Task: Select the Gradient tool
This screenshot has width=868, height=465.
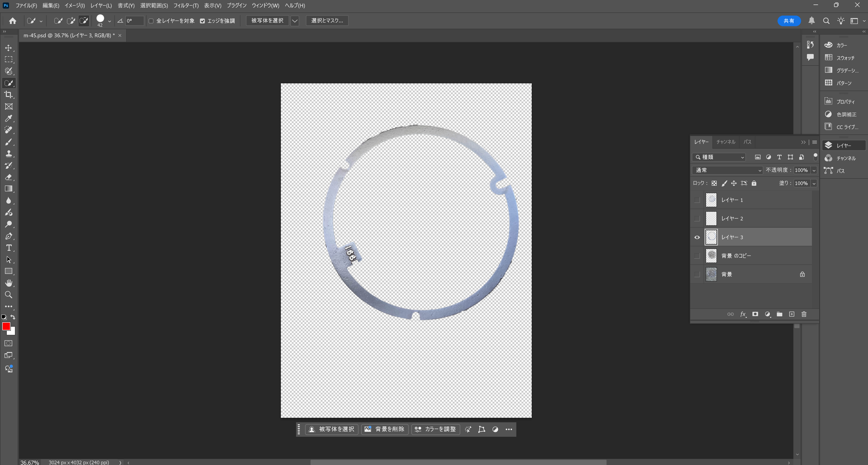Action: tap(8, 189)
